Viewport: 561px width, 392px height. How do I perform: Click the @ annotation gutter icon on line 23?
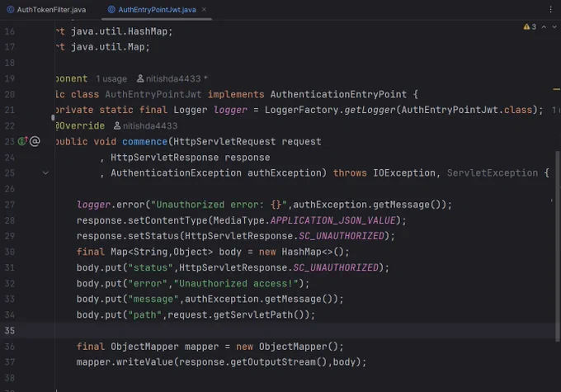[x=35, y=141]
